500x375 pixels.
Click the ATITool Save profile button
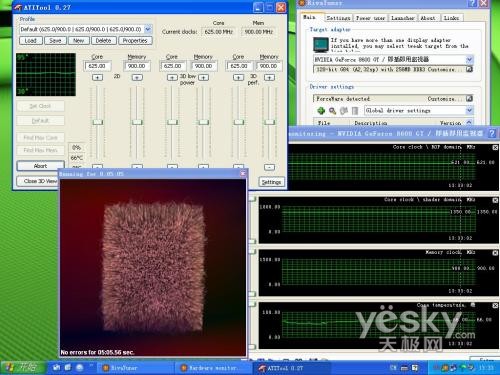(x=55, y=41)
